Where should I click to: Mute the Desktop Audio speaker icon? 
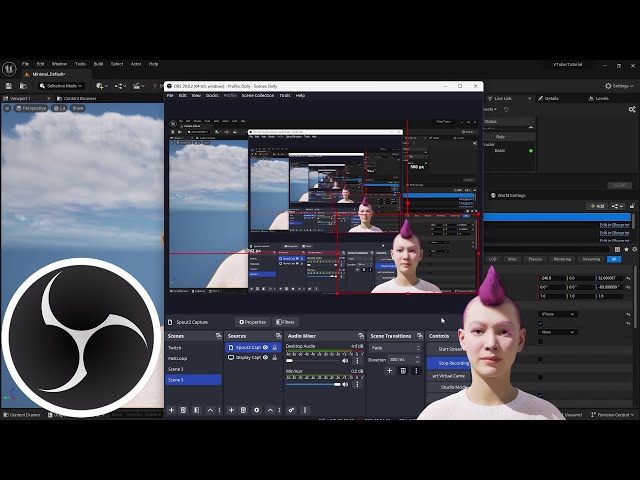click(x=345, y=361)
